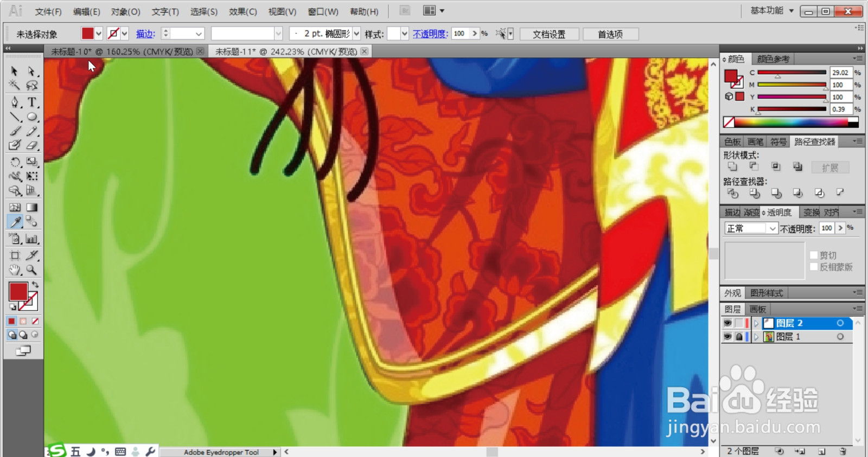Expand 图层 2 layer contents
Image resolution: width=868 pixels, height=457 pixels.
coord(756,323)
